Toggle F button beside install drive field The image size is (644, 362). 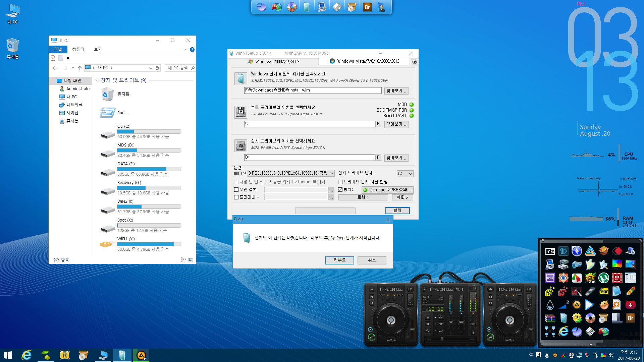378,158
